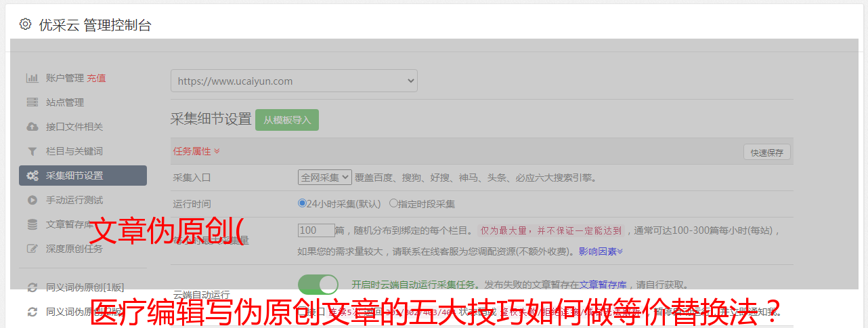The image size is (868, 328).
Task: Toggle the 云端自动运行 switch
Action: point(318,285)
